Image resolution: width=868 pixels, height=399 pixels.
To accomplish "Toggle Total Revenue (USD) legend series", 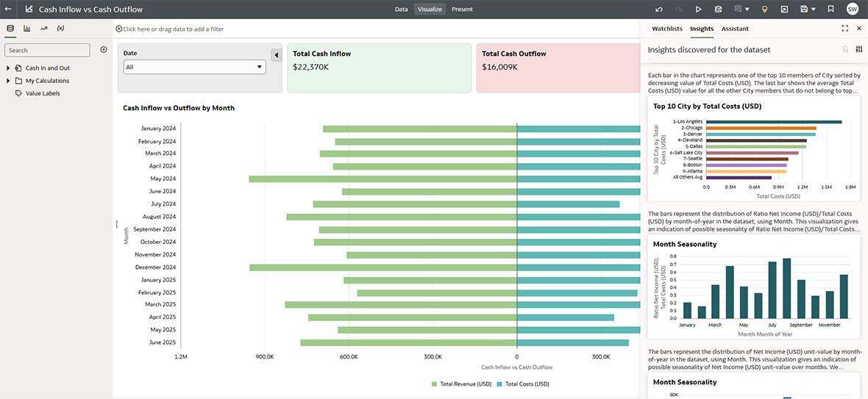I will (461, 384).
